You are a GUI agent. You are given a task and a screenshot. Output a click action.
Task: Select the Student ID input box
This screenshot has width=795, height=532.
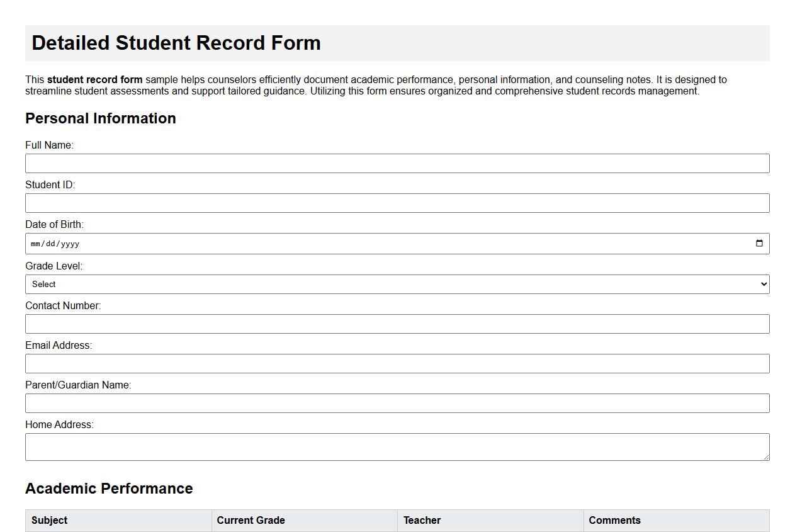pos(397,203)
